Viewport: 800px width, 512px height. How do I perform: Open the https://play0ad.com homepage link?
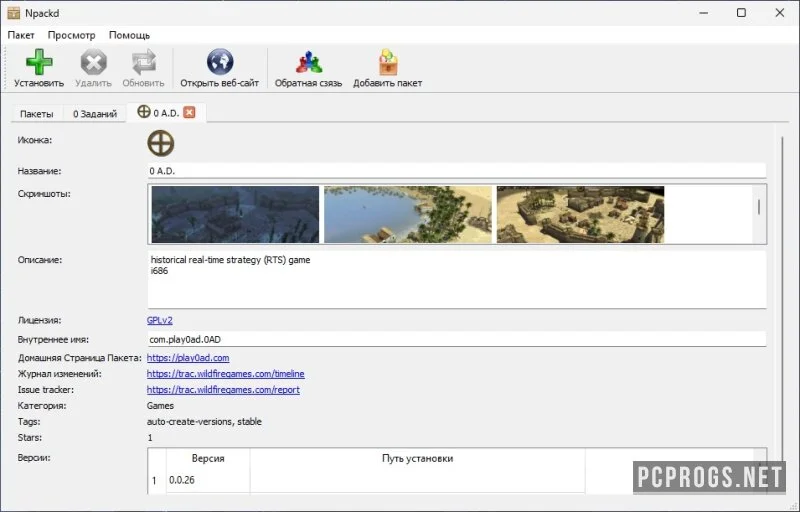coord(188,358)
